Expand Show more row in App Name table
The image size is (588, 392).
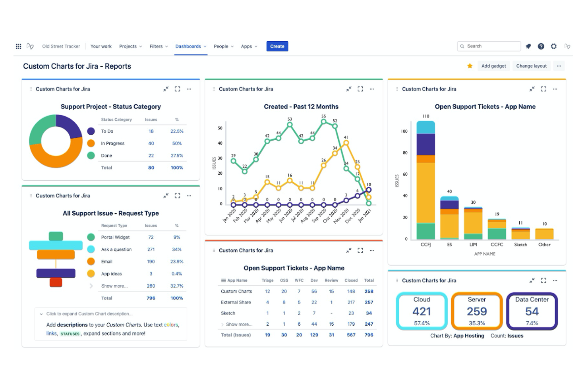(x=239, y=324)
